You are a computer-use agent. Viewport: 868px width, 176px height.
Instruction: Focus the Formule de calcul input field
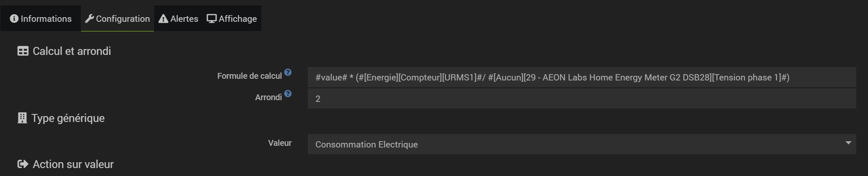point(581,78)
